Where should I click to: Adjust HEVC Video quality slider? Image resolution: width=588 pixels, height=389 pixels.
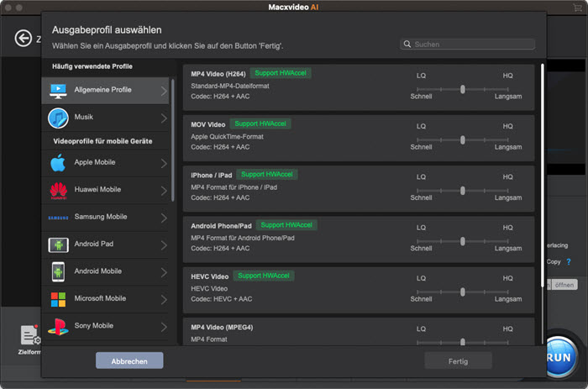coord(462,292)
